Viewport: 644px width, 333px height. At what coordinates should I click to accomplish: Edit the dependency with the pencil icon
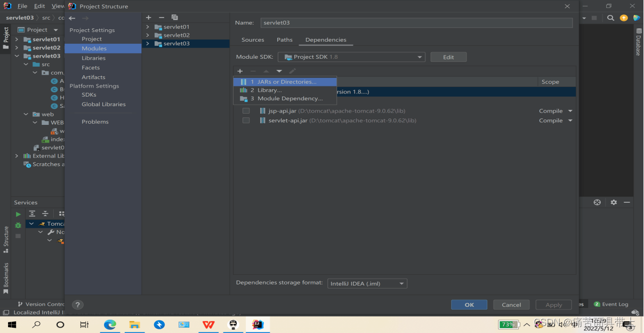pyautogui.click(x=292, y=71)
